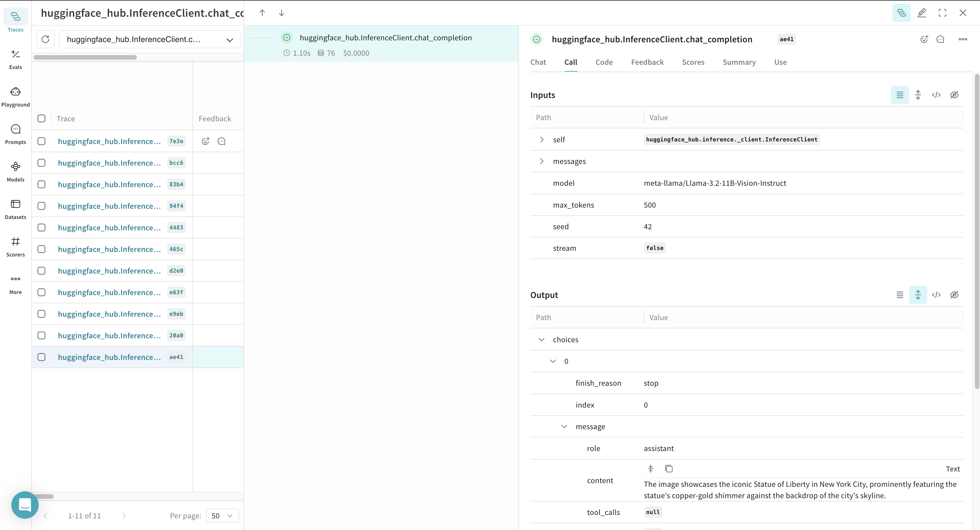Collapse the content text cell
980x530 pixels.
coord(651,469)
